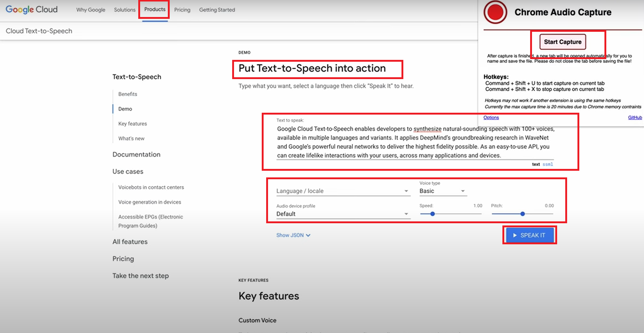This screenshot has height=333, width=644.
Task: Click the Google Cloud logo
Action: point(32,10)
